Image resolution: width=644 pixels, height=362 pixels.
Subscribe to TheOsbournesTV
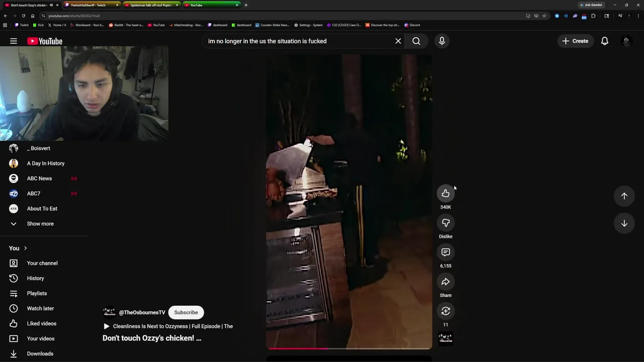(x=186, y=312)
